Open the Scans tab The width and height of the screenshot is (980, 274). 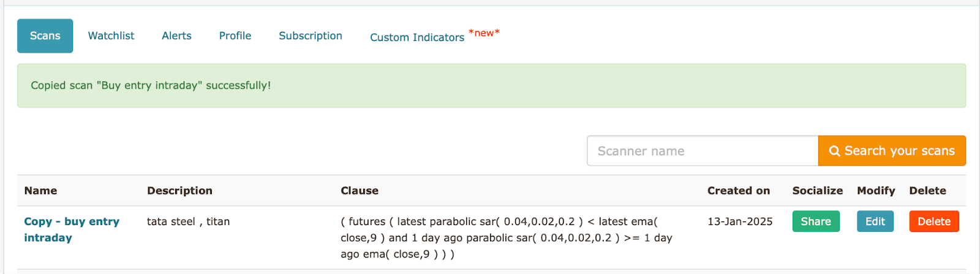[x=45, y=36]
